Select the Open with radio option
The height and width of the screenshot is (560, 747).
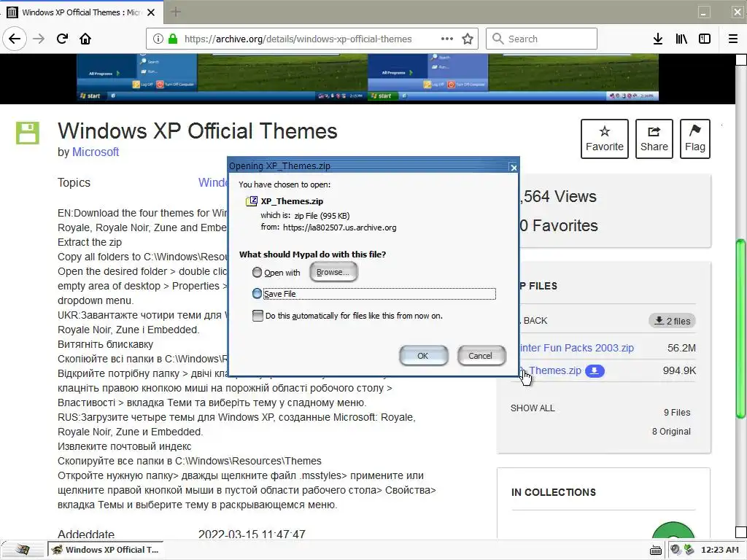257,273
